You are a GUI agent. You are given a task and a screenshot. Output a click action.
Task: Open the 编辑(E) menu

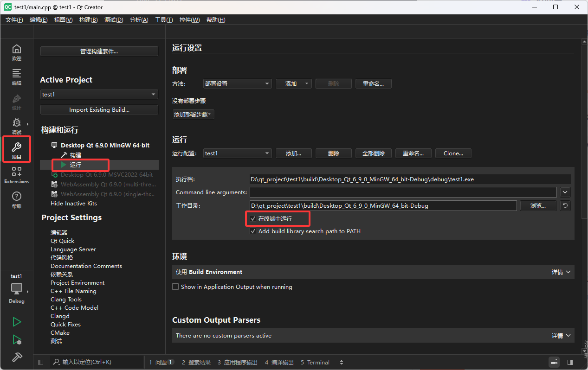(39, 19)
